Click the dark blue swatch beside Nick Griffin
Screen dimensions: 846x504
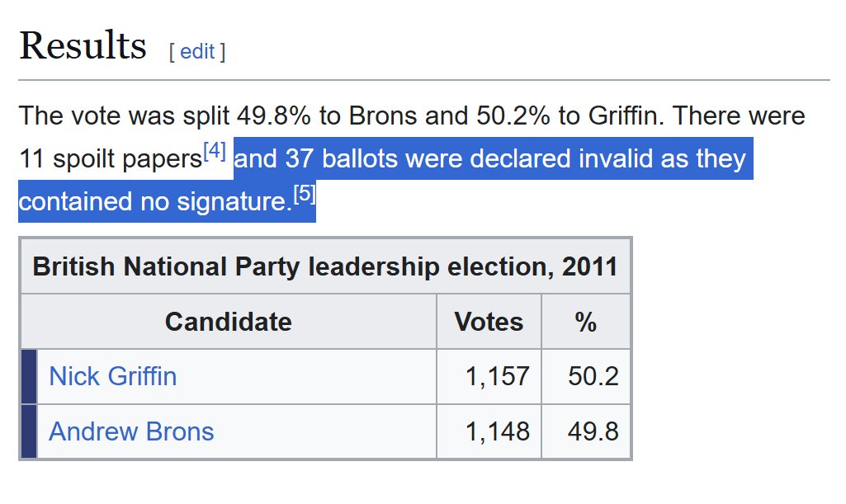tap(29, 376)
